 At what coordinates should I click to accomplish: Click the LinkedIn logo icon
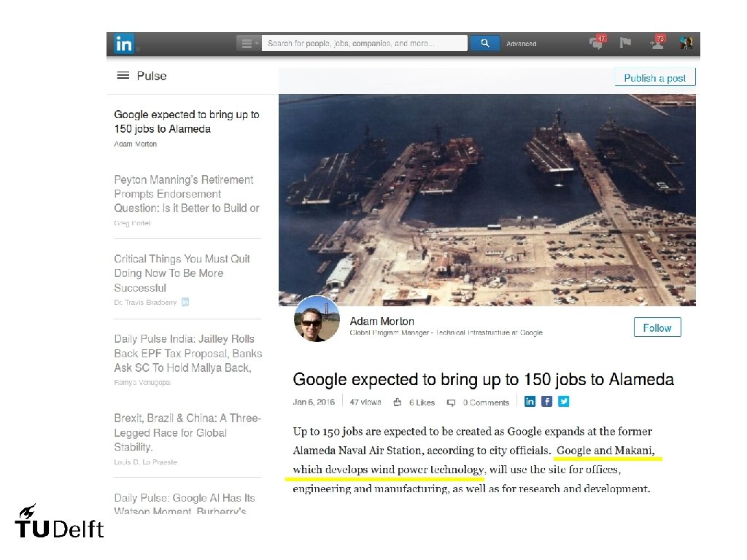(x=124, y=44)
